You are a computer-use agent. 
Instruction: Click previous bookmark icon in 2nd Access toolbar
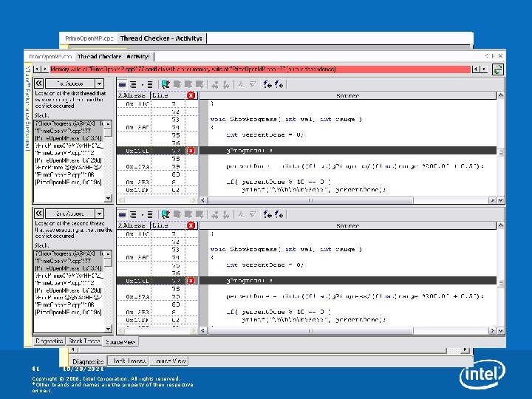(x=188, y=214)
